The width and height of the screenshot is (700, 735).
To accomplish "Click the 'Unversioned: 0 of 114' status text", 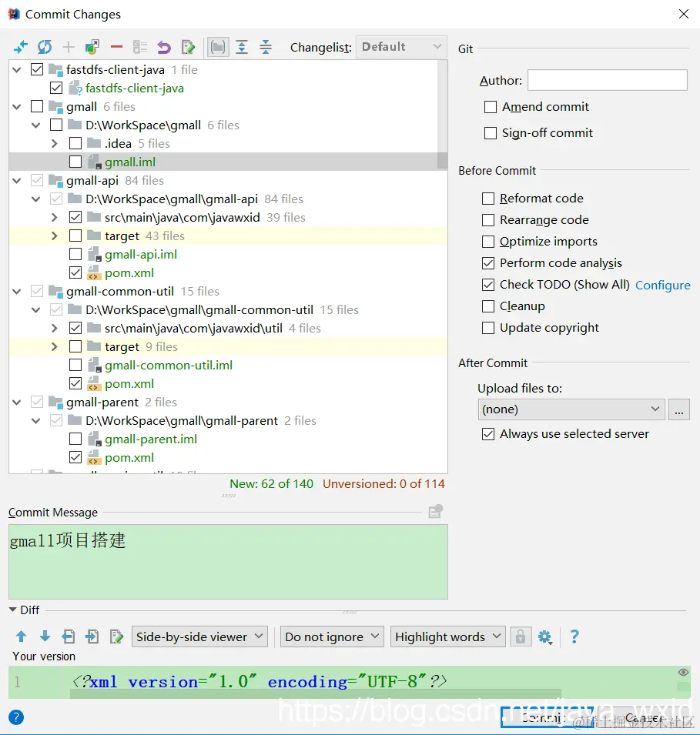I will point(383,484).
